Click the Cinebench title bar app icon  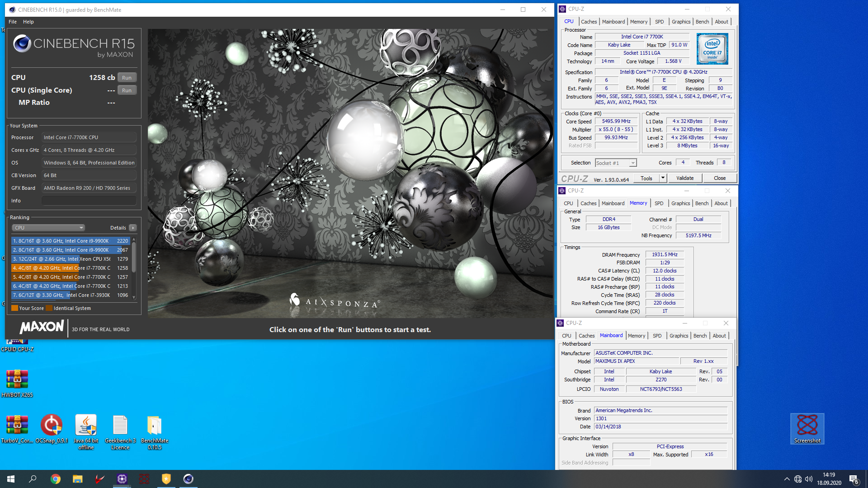click(12, 9)
